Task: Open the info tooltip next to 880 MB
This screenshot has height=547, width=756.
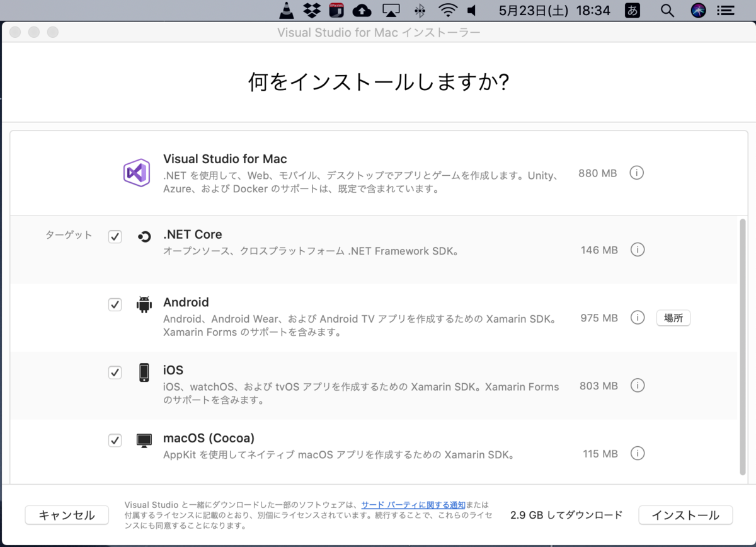Action: (x=636, y=173)
